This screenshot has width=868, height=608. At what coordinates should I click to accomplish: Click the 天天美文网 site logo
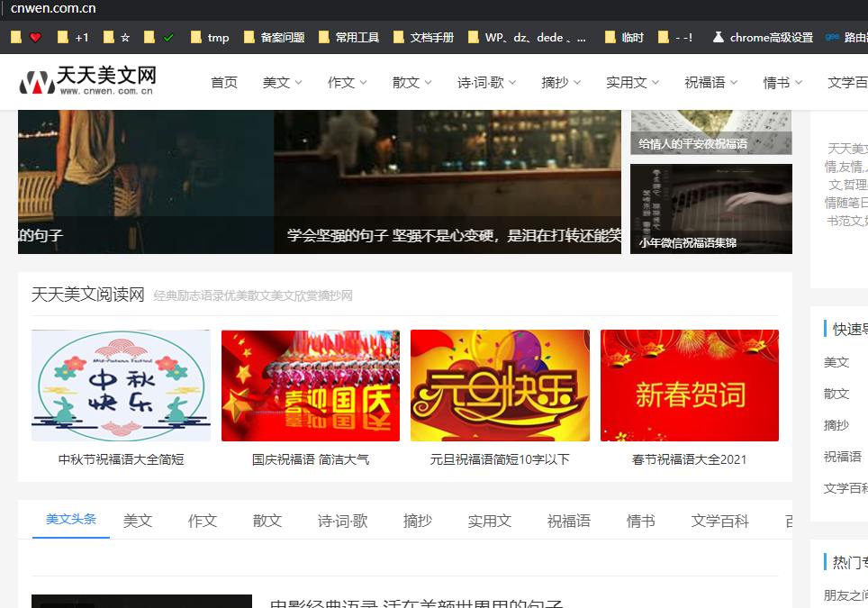coord(88,81)
